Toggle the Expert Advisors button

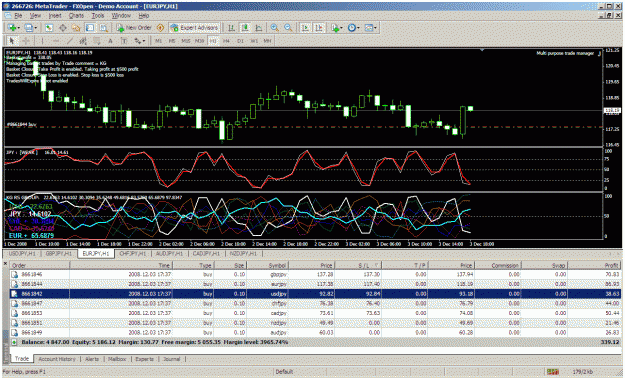[x=194, y=28]
